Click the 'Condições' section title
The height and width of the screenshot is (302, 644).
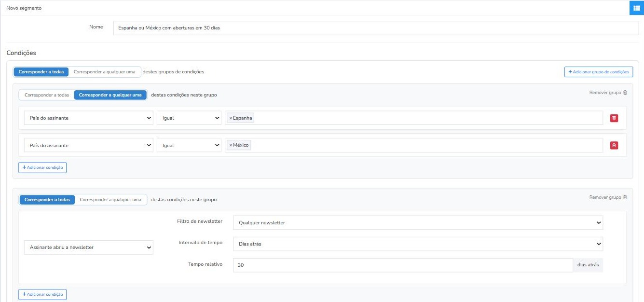(x=21, y=53)
